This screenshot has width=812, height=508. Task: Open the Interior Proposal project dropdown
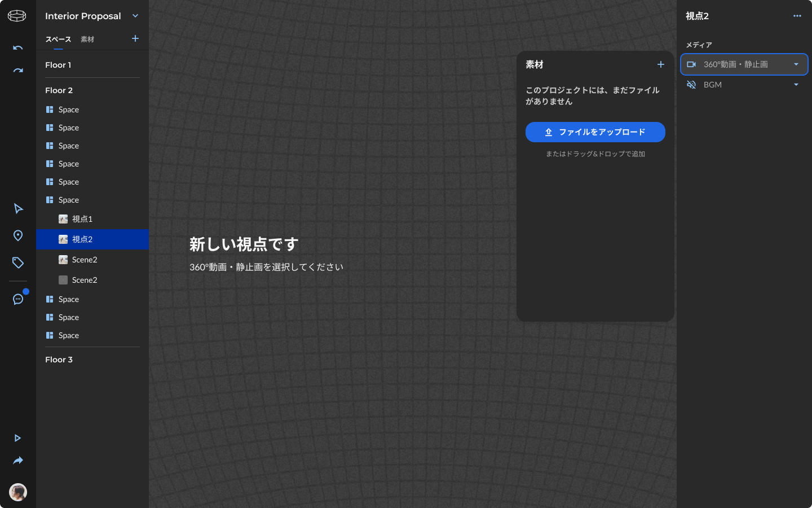[x=135, y=16]
